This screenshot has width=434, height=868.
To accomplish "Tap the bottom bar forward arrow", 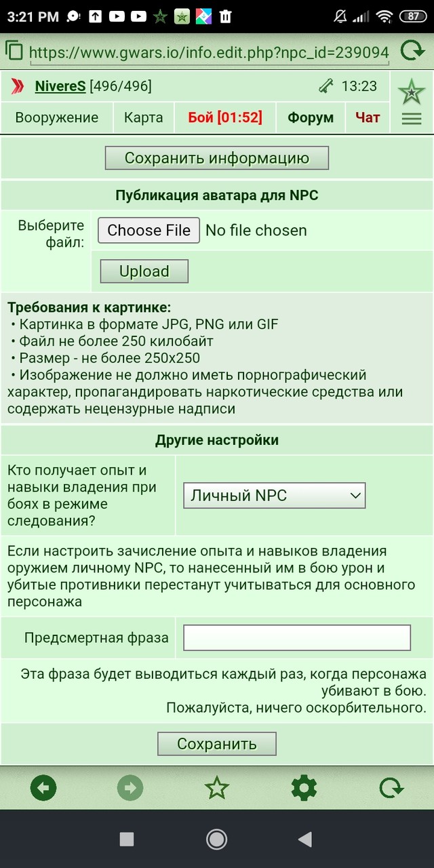I will pos(130,788).
